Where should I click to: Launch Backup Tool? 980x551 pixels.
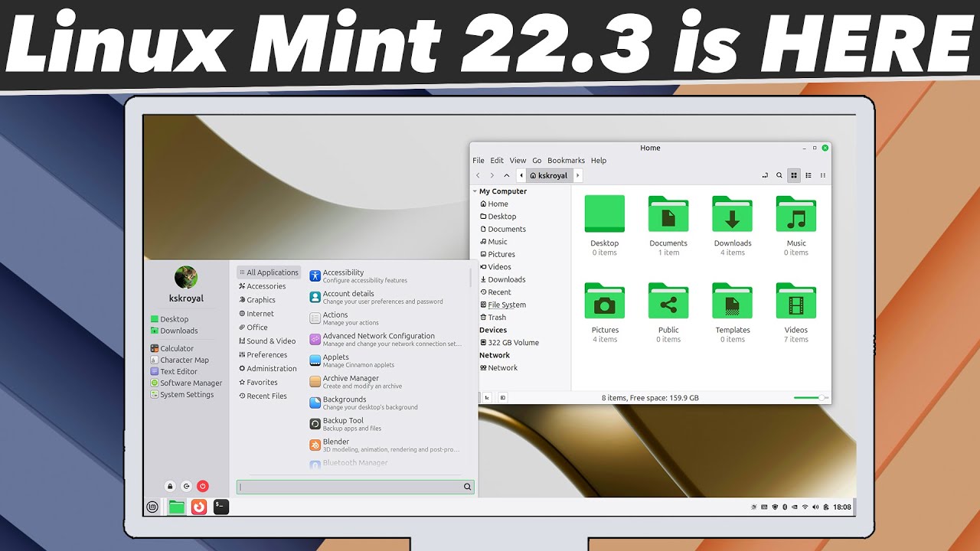click(387, 424)
